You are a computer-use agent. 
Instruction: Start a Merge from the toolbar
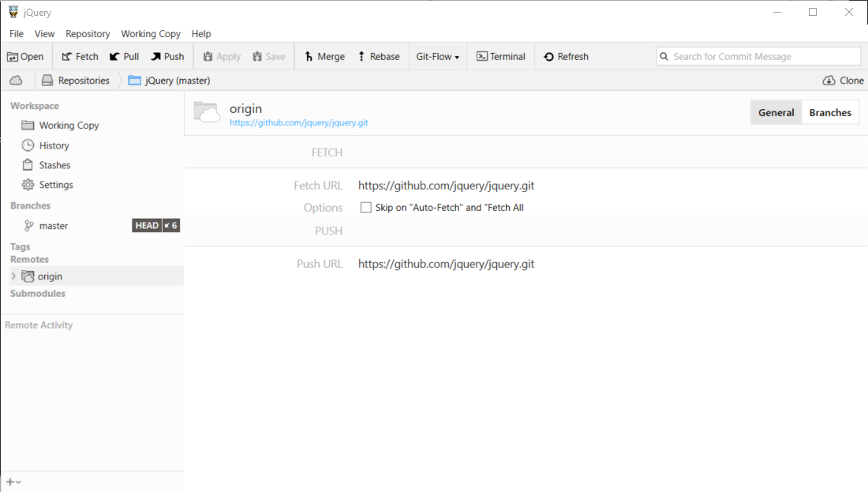tap(324, 57)
